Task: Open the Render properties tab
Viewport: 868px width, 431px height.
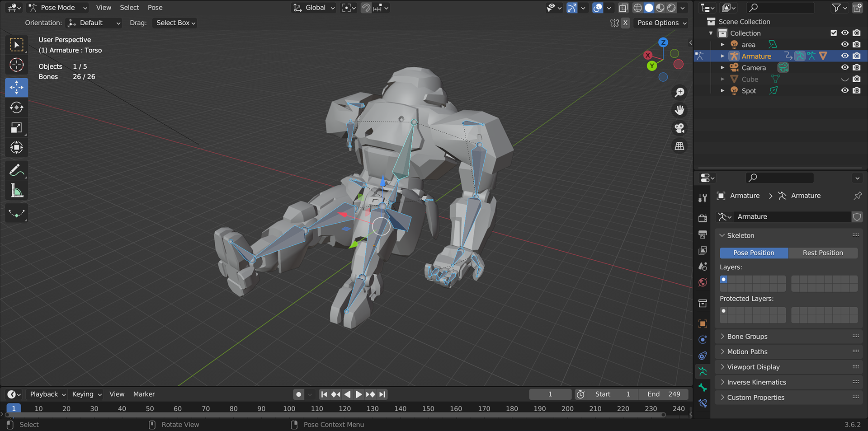Action: [703, 218]
